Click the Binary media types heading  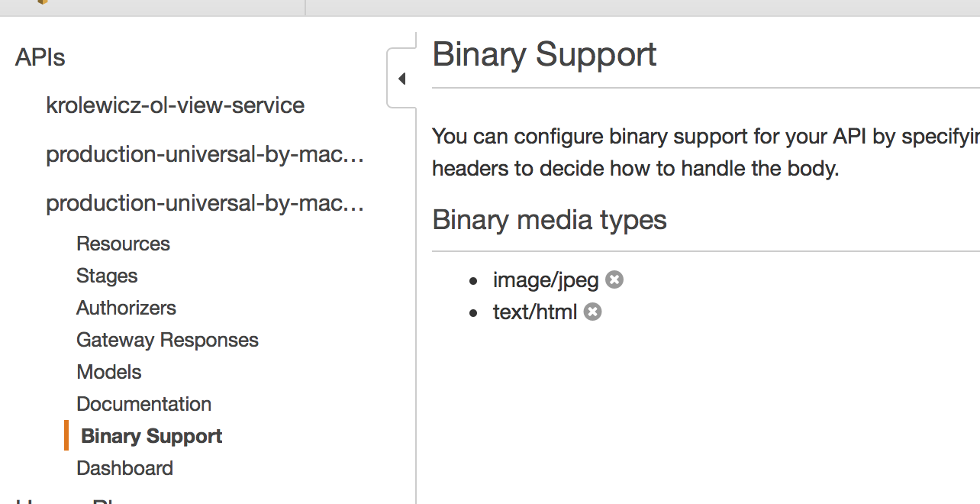[550, 220]
